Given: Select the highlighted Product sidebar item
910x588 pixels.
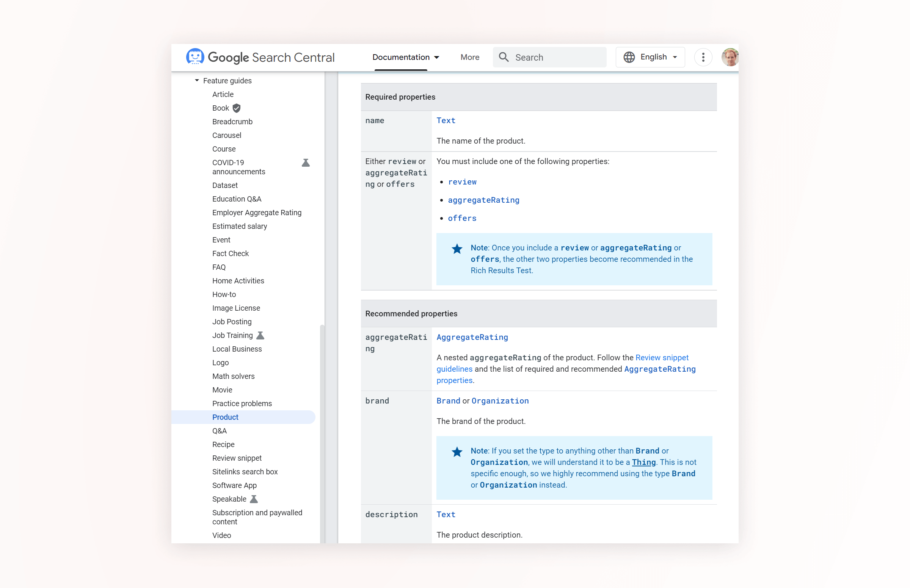Looking at the screenshot, I should coord(243,418).
